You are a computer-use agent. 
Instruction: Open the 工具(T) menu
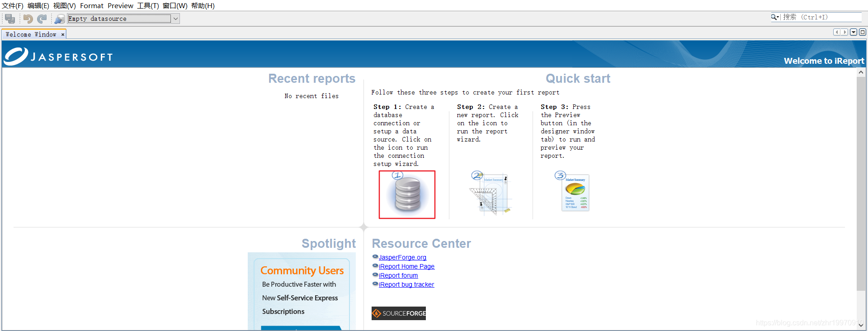(148, 5)
